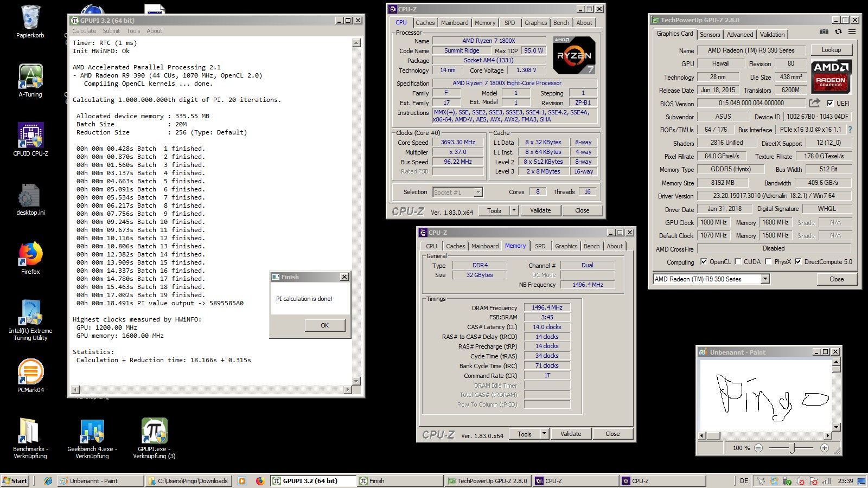This screenshot has width=868, height=488.
Task: Expand the Tools arrow in upper CPU-Z
Action: click(x=514, y=210)
